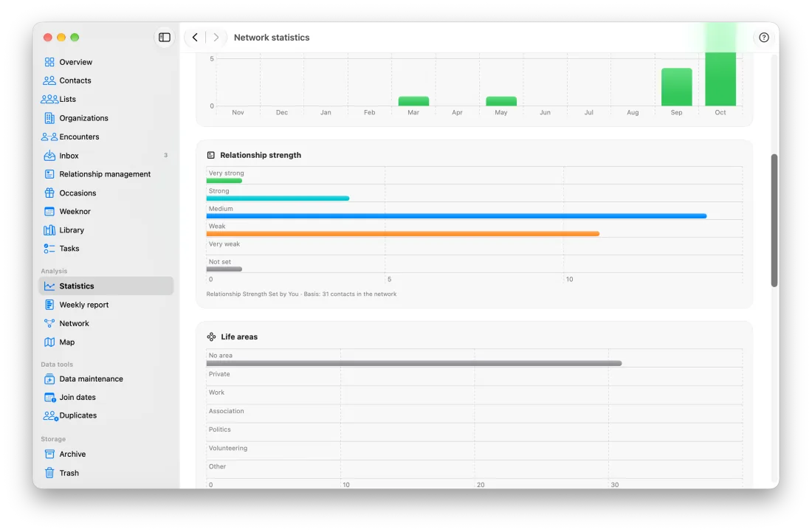
Task: Open the Duplicates icon
Action: (x=50, y=415)
